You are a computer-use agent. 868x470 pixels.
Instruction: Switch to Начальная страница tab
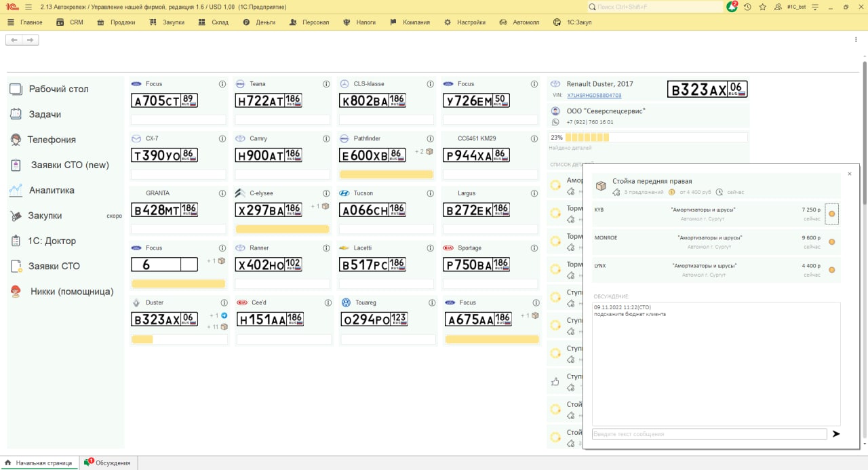39,463
